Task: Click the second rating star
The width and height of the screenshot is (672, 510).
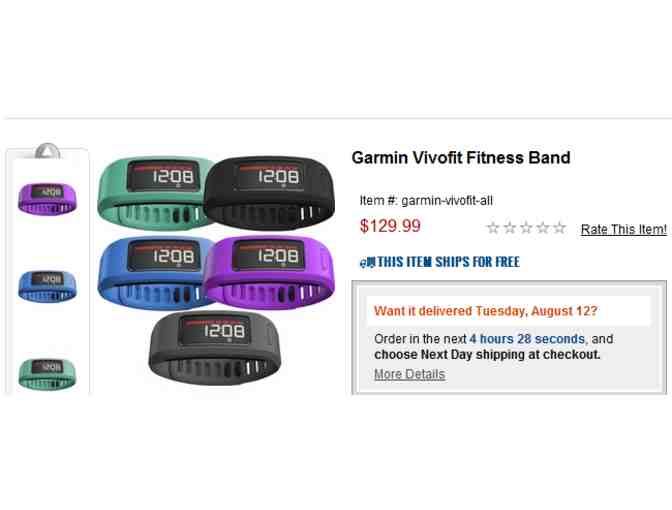Action: pos(510,228)
